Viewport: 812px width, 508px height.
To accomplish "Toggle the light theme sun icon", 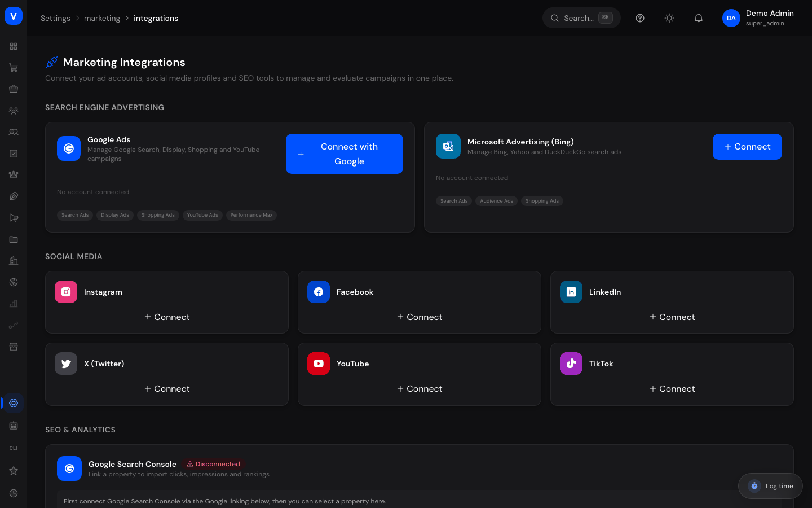I will coord(669,18).
